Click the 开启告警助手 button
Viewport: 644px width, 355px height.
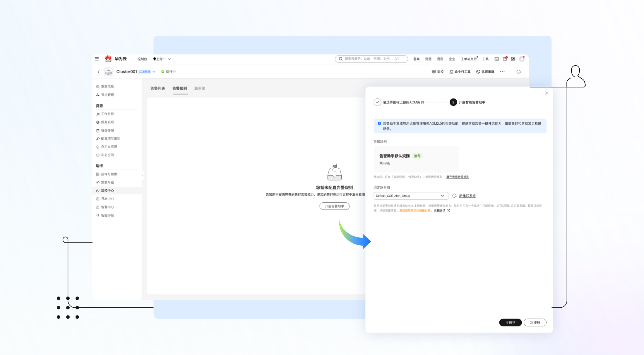point(334,206)
